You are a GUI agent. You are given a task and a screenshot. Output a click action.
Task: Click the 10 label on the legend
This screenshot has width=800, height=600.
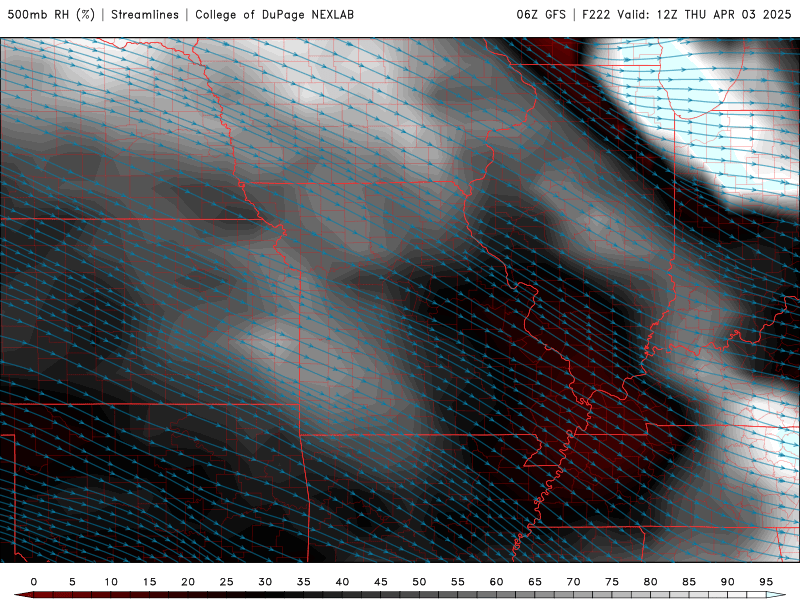tap(111, 582)
